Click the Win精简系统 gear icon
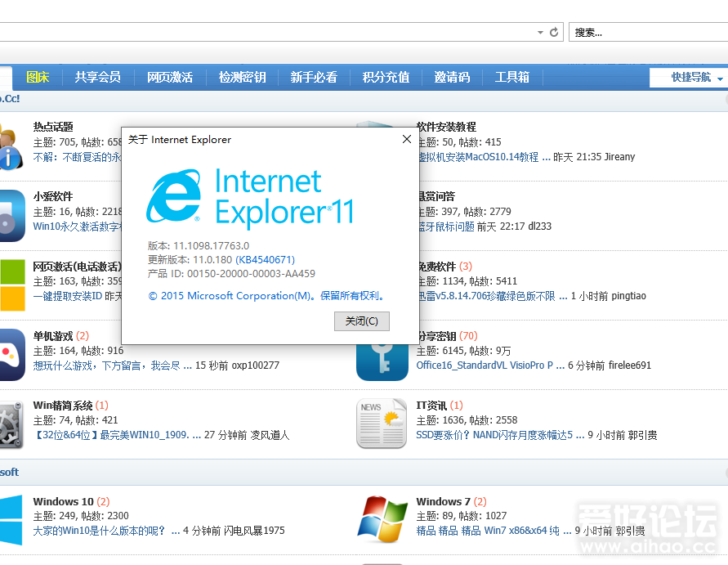728x565 pixels. (11, 424)
